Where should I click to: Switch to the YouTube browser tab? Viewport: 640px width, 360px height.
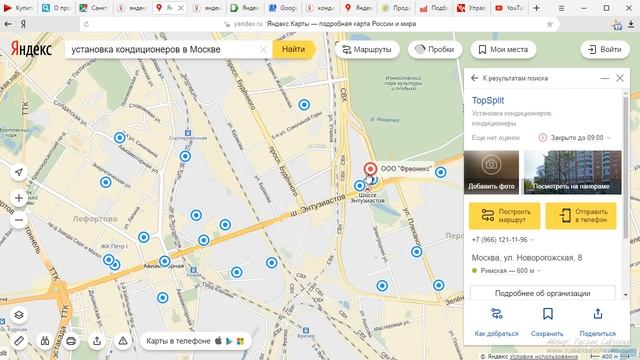509,8
